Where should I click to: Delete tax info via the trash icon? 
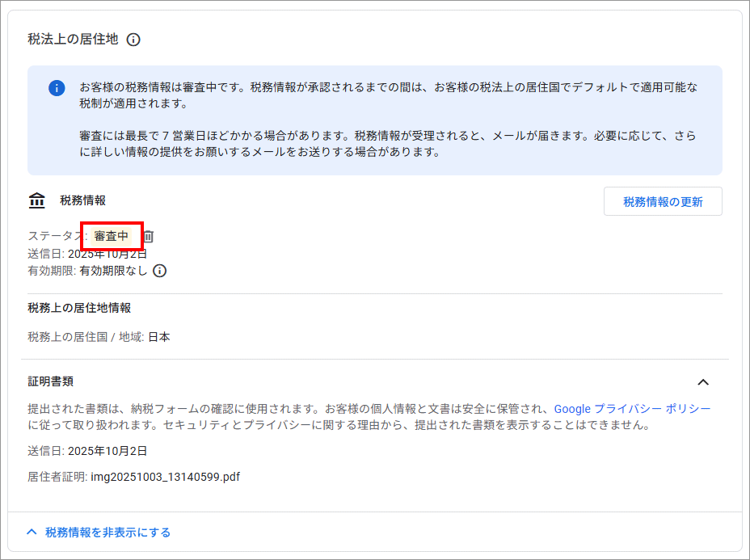pyautogui.click(x=149, y=236)
